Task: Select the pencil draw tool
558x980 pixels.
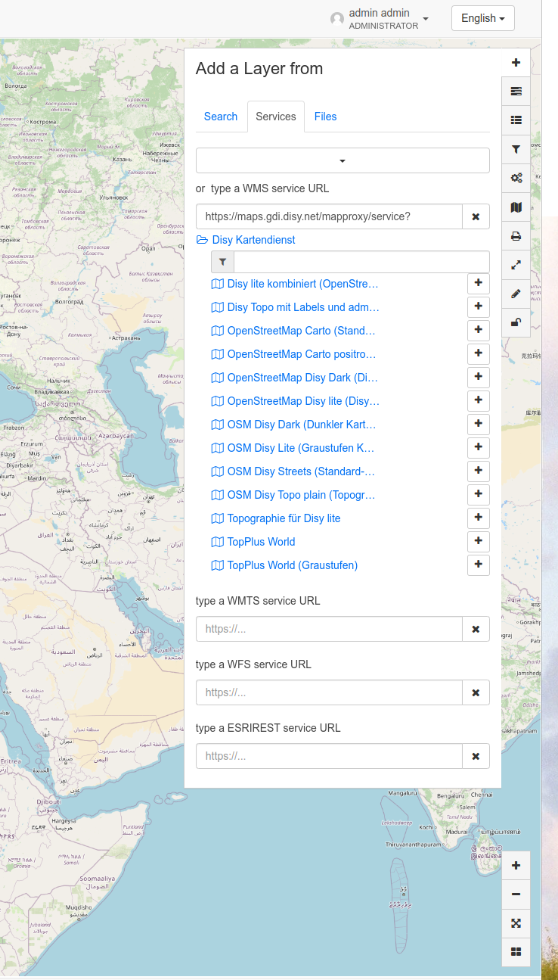Action: click(516, 294)
